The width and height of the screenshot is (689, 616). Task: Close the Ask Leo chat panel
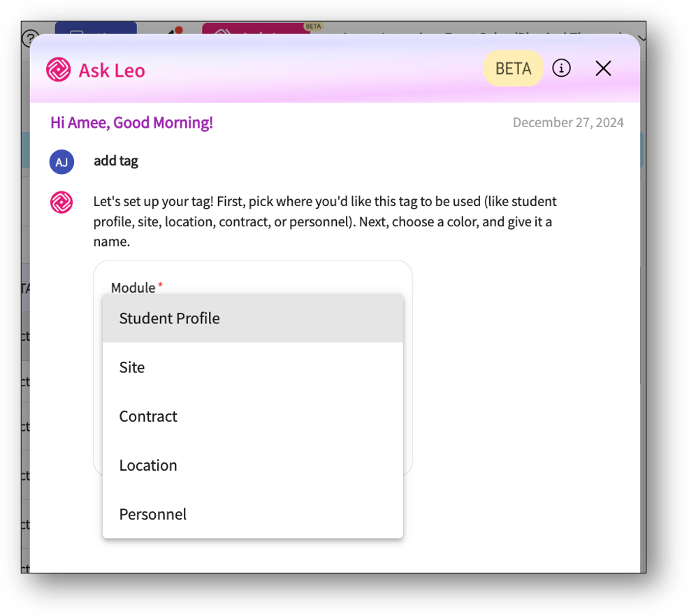click(x=603, y=68)
